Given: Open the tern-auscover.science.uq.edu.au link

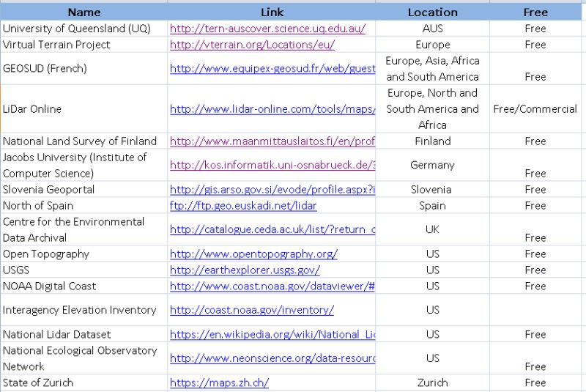Looking at the screenshot, I should 267,29.
